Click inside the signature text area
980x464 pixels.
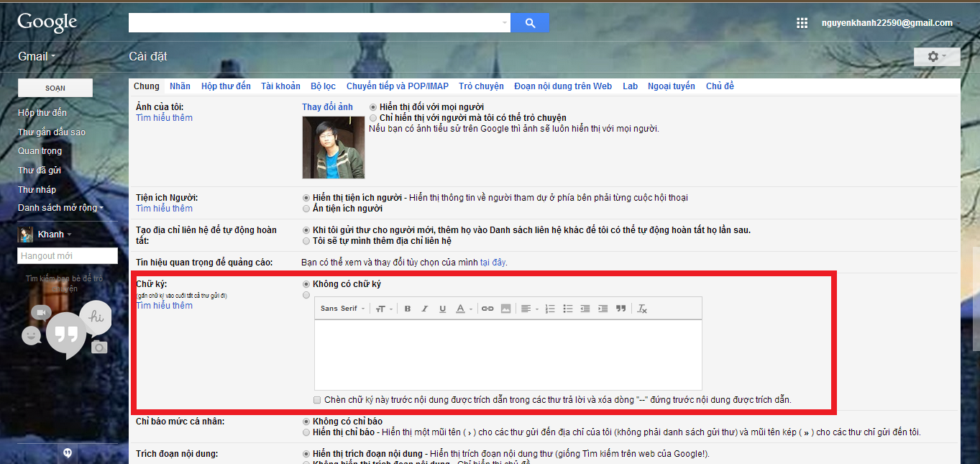[x=508, y=355]
